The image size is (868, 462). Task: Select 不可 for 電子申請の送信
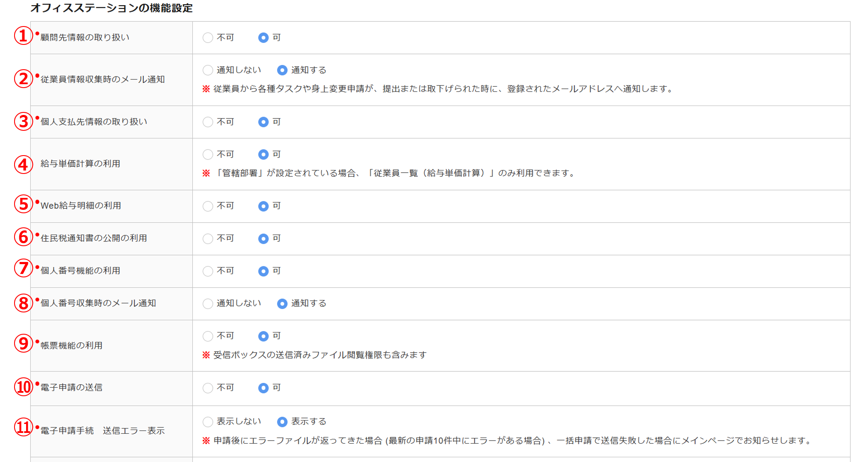click(208, 388)
